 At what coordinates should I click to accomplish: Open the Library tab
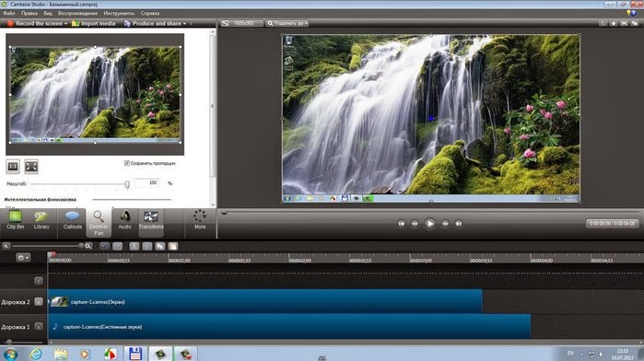41,220
